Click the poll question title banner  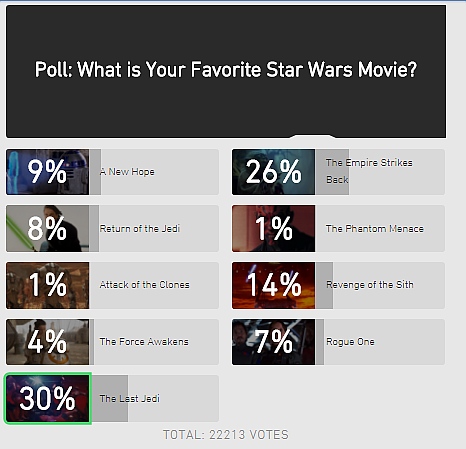pos(226,71)
